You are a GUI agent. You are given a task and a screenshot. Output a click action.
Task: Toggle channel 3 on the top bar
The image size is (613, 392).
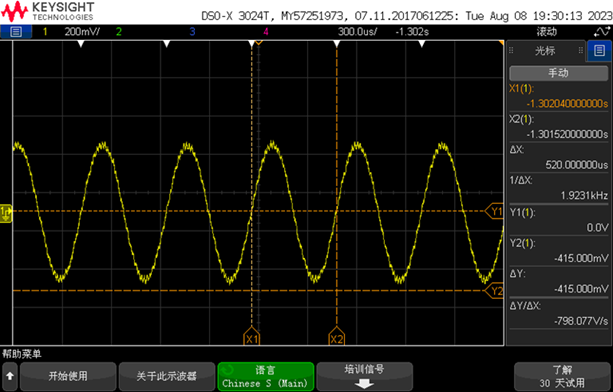pos(192,32)
